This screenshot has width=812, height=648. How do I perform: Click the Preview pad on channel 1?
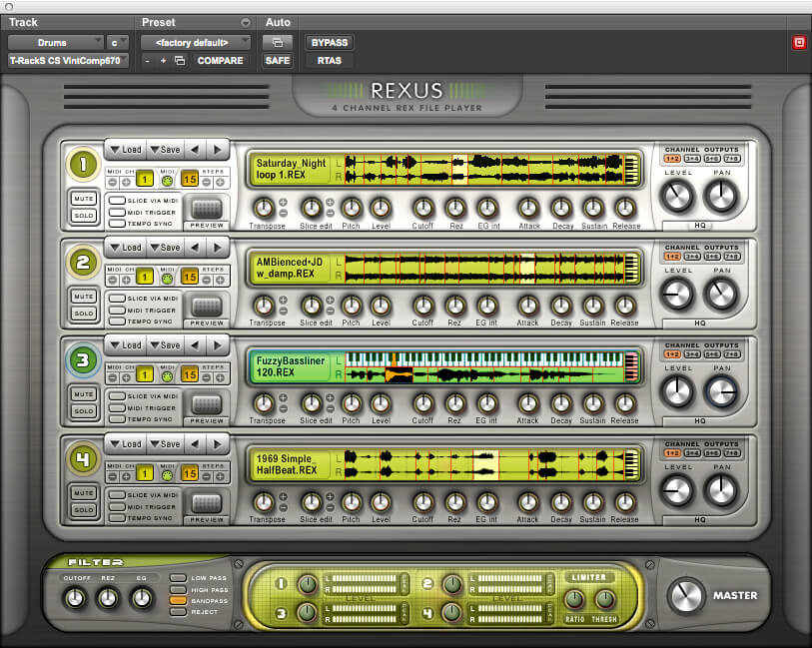click(207, 209)
